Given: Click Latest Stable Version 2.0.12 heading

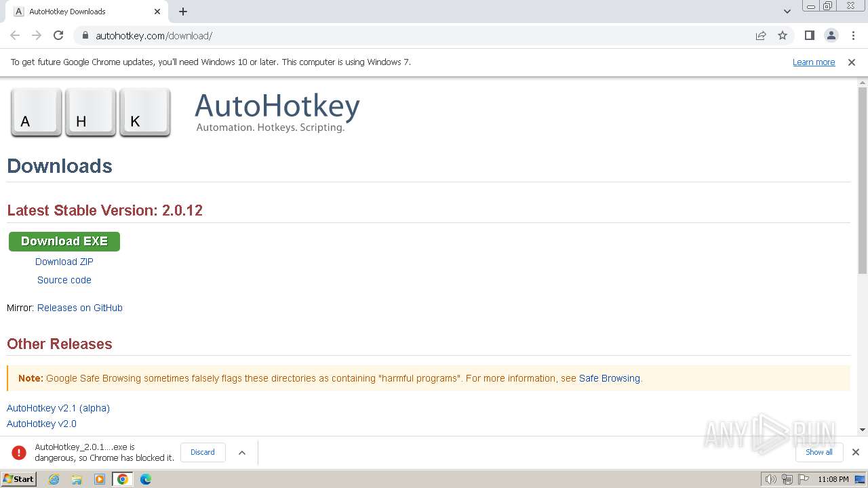Looking at the screenshot, I should (105, 210).
